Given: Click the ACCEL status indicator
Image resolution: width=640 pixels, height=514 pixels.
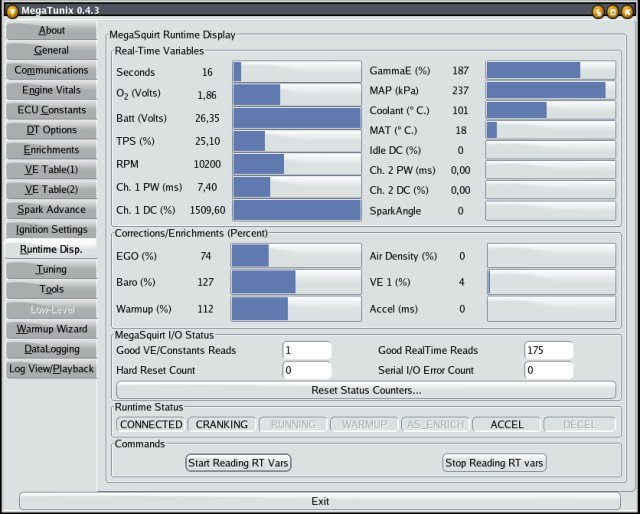Looking at the screenshot, I should (x=507, y=425).
